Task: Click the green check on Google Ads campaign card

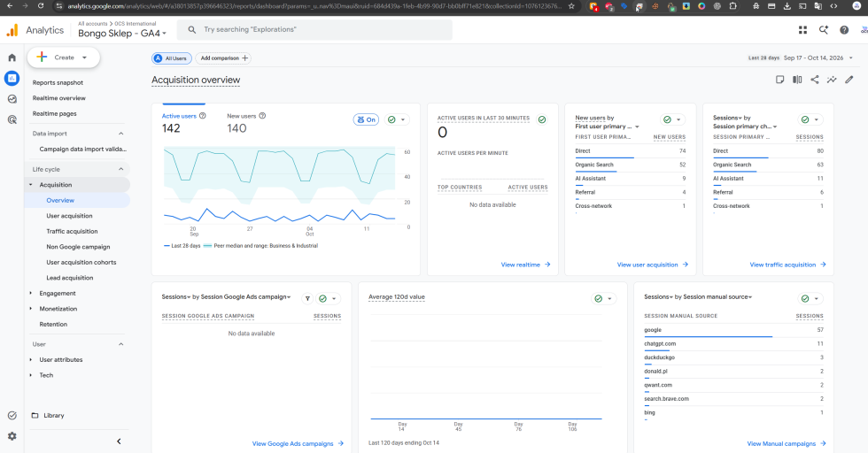Action: click(322, 299)
